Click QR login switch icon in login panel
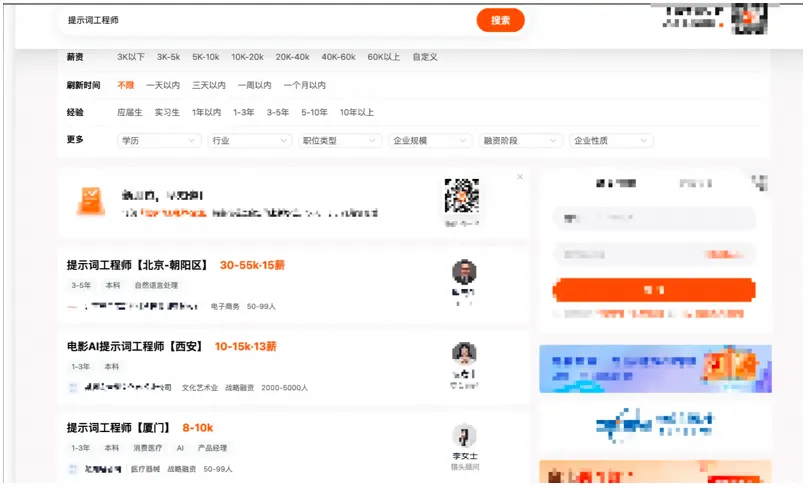This screenshot has width=808, height=488. coord(760,183)
